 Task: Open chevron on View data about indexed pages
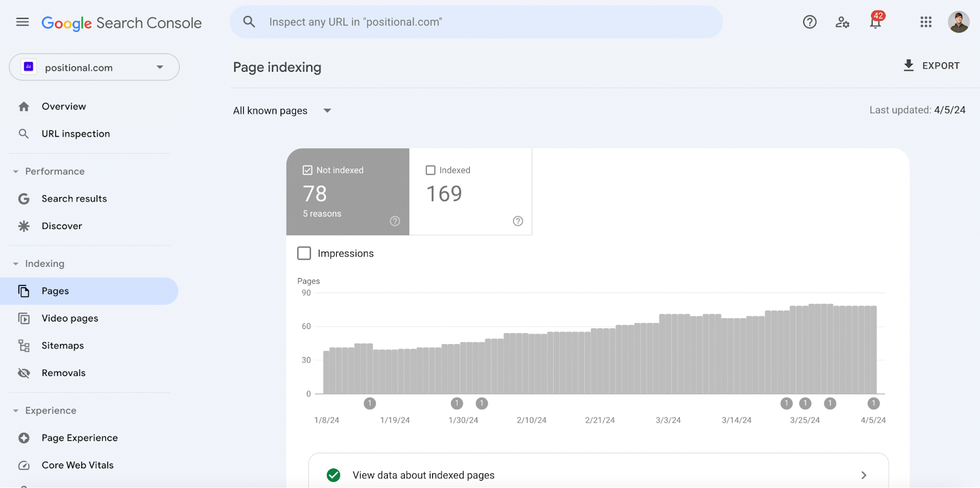point(864,475)
